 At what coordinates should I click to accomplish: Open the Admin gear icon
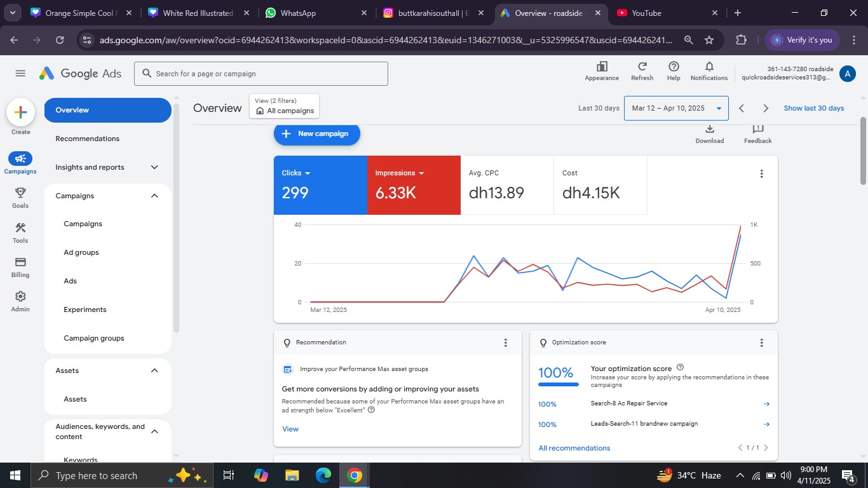tap(20, 297)
